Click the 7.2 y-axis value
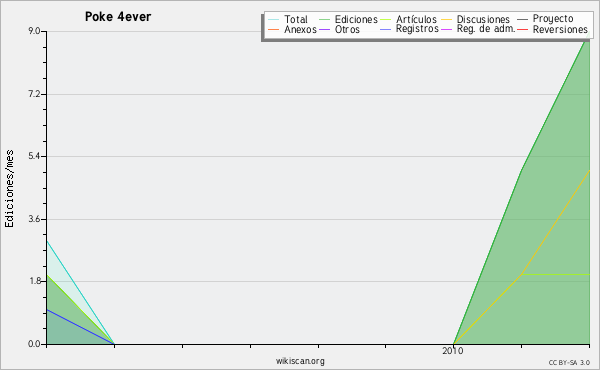This screenshot has width=600, height=370. (x=34, y=94)
